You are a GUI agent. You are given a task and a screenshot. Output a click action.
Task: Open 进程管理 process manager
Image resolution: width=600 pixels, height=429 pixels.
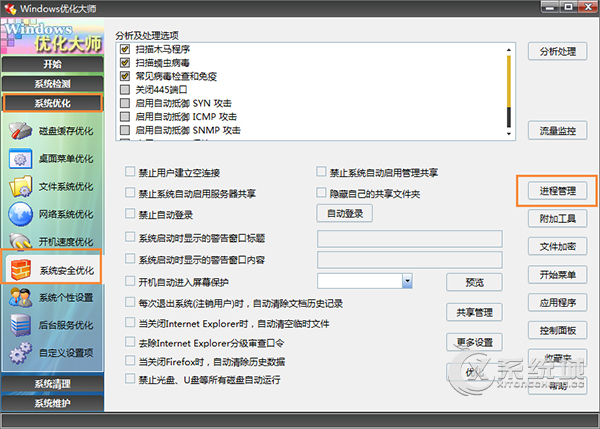click(558, 191)
